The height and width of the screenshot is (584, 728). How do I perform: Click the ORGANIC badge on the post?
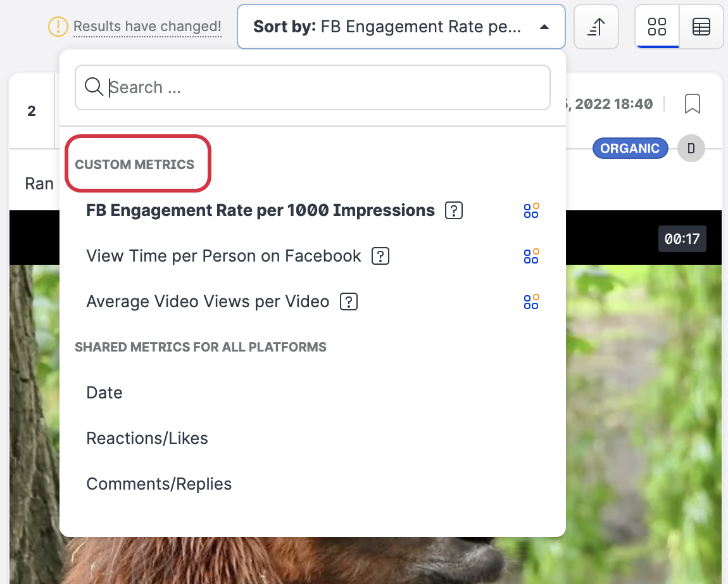[x=630, y=148]
